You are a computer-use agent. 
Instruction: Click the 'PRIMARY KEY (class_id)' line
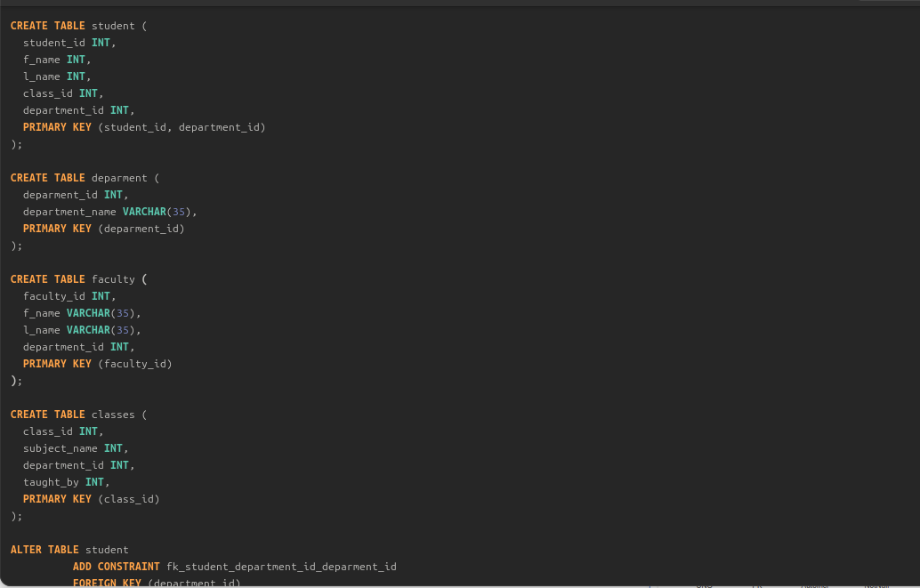coord(91,499)
